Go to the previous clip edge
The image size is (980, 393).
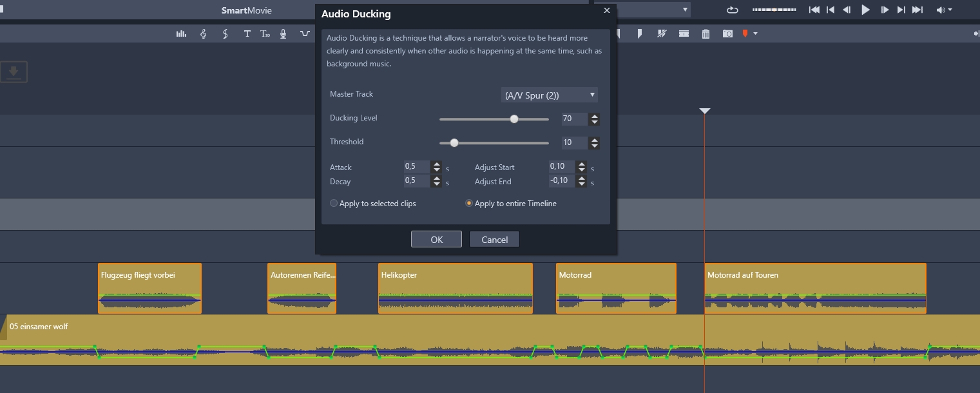click(831, 10)
